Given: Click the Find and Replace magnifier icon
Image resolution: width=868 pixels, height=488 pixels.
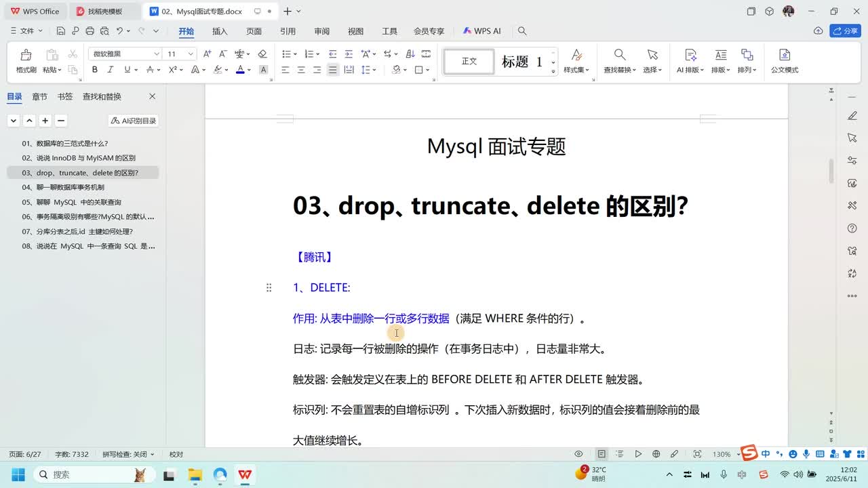Looking at the screenshot, I should pos(620,55).
